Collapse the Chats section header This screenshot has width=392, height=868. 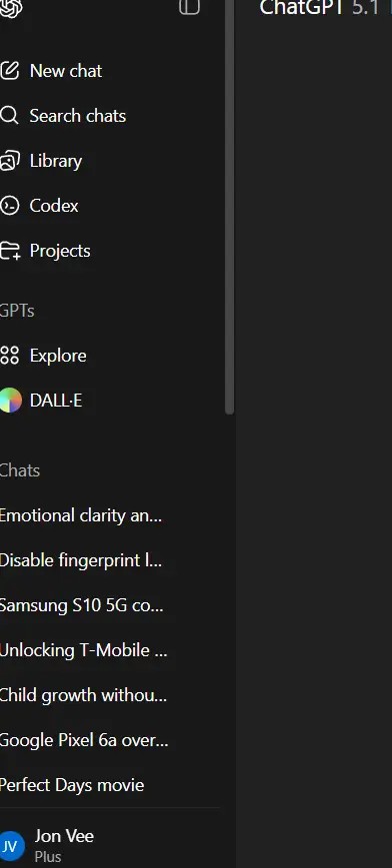(x=20, y=470)
